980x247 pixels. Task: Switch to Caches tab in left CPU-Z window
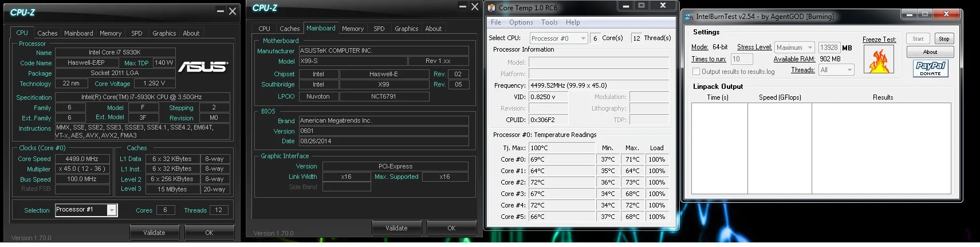click(48, 33)
